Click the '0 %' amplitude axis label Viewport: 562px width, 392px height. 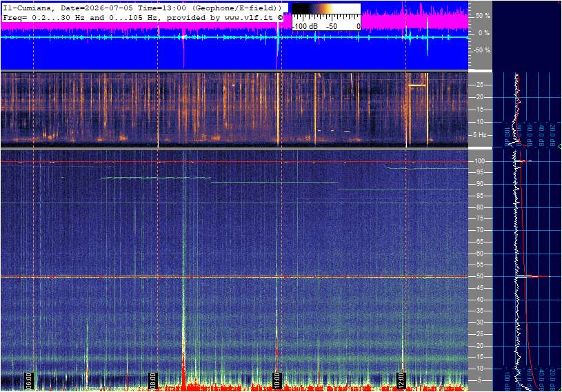point(484,33)
